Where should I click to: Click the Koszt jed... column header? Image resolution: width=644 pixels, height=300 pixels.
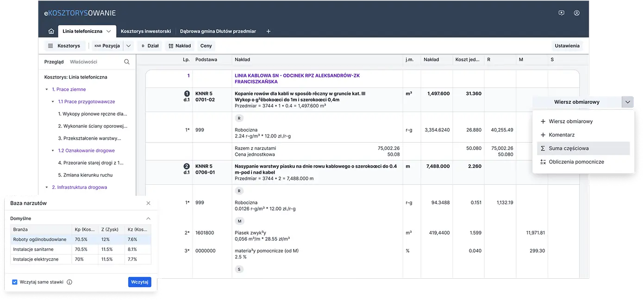[x=468, y=60]
